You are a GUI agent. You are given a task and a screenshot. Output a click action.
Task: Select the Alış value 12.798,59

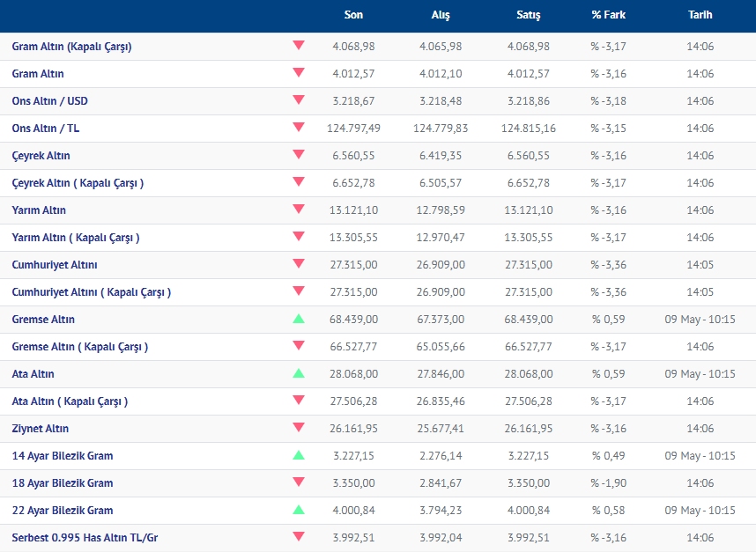[x=441, y=210]
